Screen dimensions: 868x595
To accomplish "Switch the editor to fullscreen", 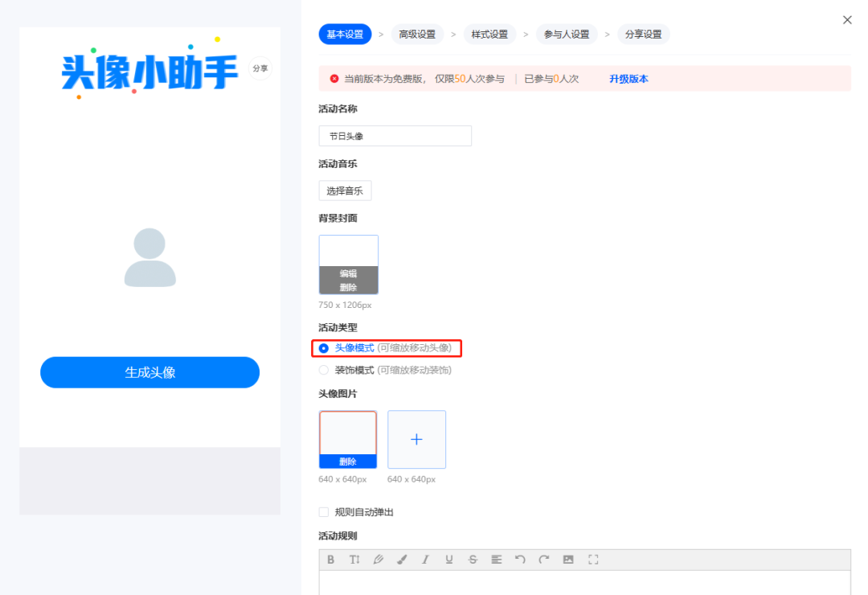I will click(593, 560).
